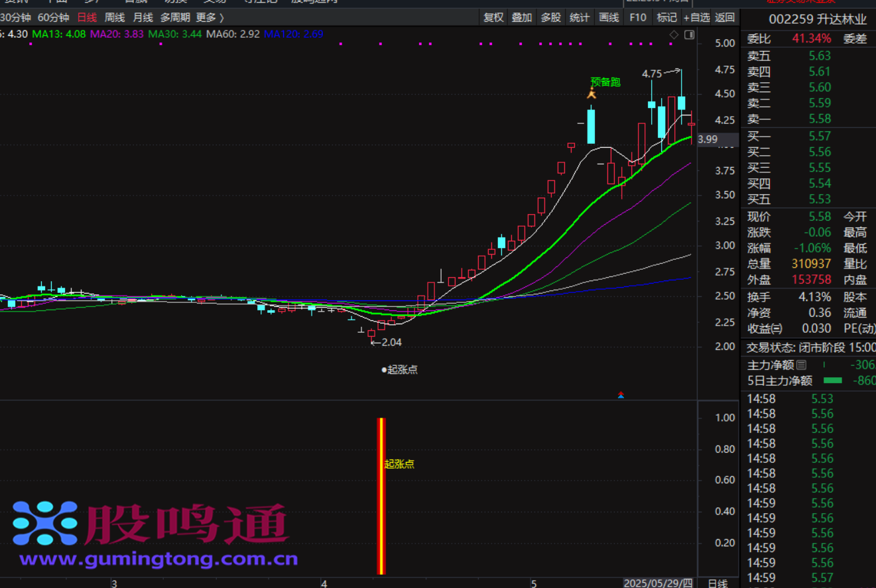The image size is (876, 588).
Task: Enable 画线 drawing mode
Action: tap(609, 18)
